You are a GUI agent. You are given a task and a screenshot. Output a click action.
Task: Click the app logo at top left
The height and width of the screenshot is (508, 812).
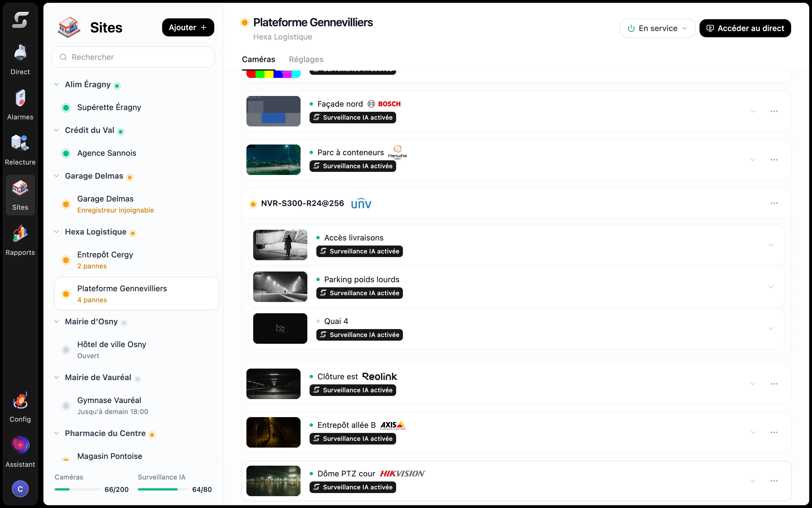[20, 20]
